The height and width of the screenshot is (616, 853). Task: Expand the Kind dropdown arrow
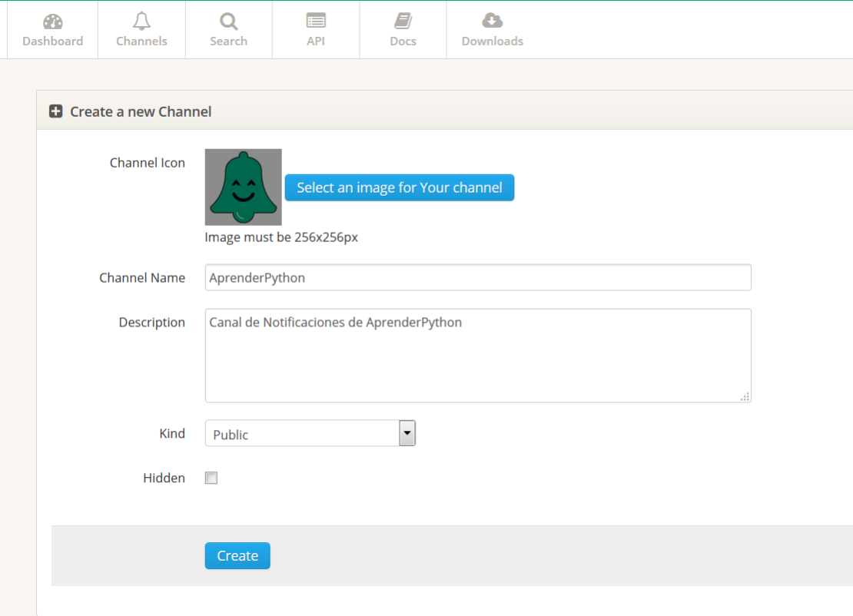click(x=407, y=433)
